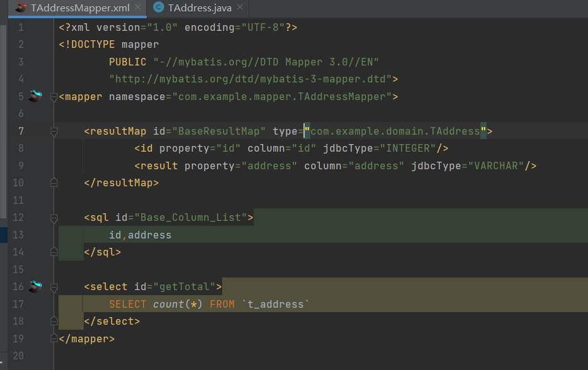The image size is (588, 370).
Task: Click the column "address" value on line 9
Action: pyautogui.click(x=376, y=165)
